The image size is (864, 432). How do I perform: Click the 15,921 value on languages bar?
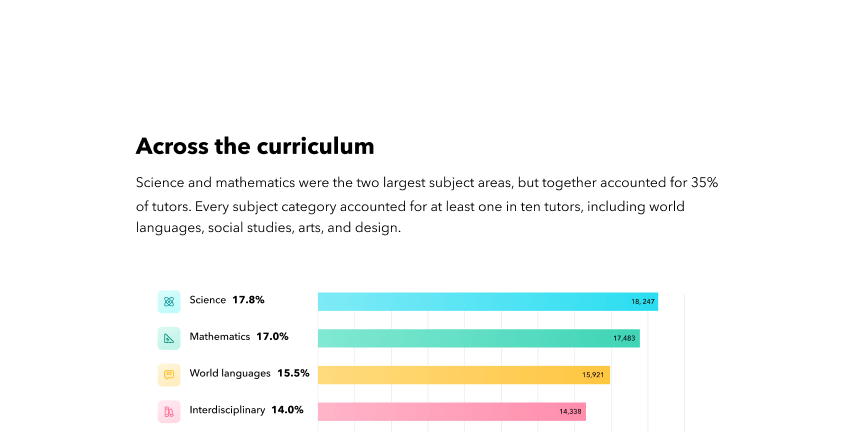coord(594,375)
